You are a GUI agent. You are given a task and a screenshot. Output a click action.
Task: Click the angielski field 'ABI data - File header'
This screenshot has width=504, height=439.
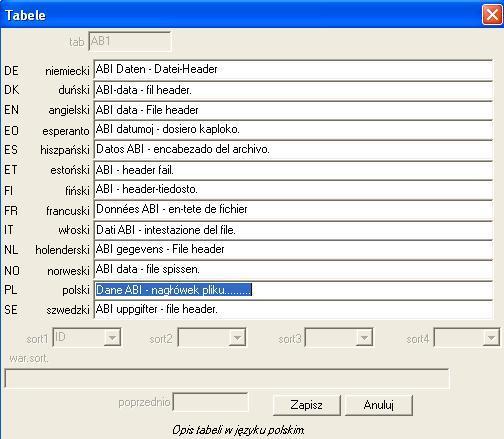293,110
